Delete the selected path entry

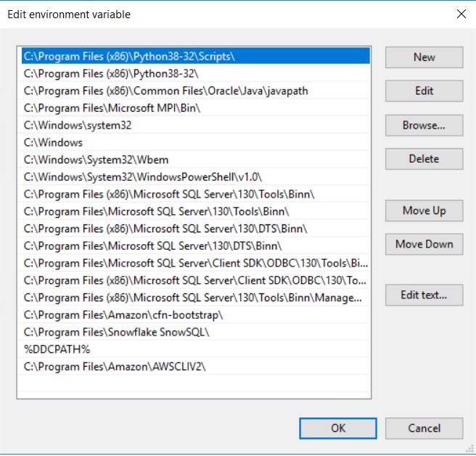click(x=424, y=158)
